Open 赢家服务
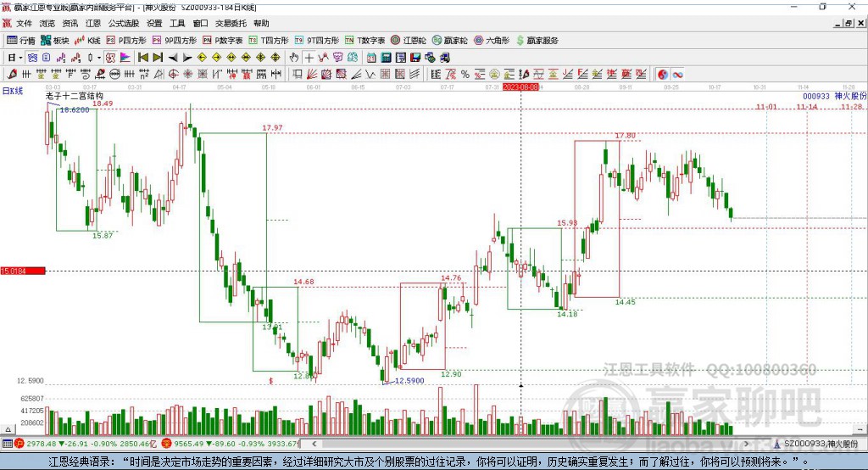868x470 pixels. 537,41
